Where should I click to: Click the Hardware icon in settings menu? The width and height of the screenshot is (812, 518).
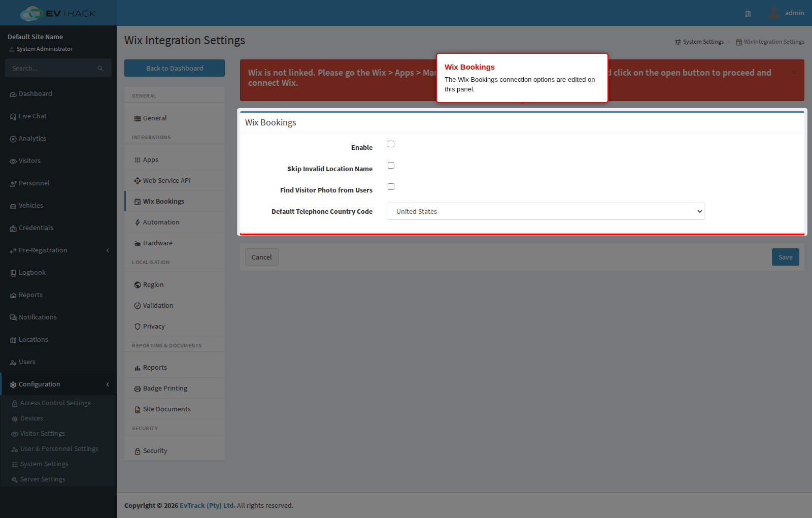pos(138,244)
